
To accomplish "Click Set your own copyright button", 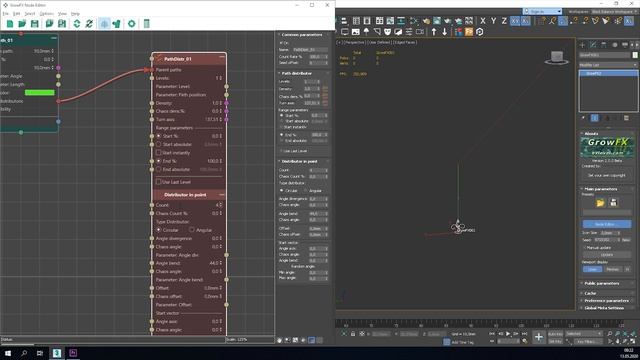I will 607,175.
